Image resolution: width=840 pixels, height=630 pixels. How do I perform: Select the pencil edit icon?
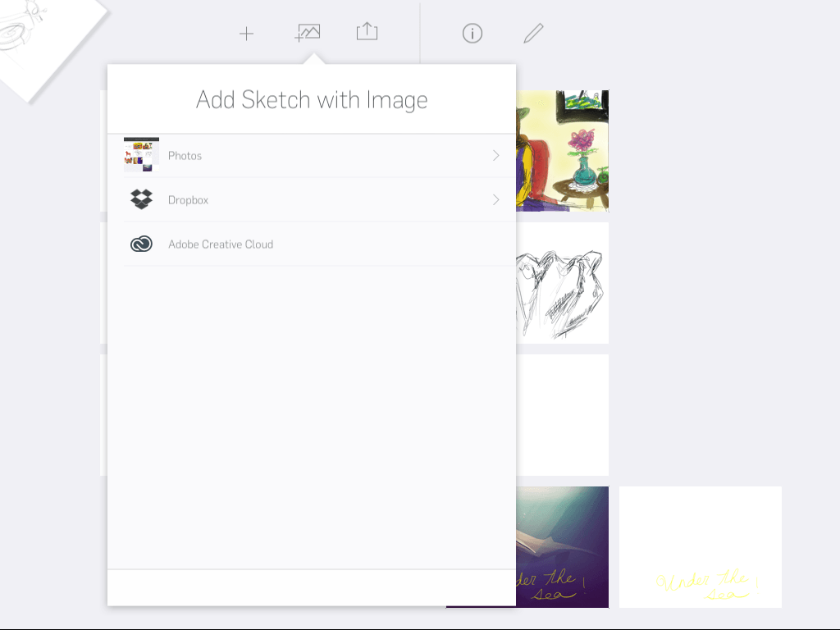pos(533,33)
